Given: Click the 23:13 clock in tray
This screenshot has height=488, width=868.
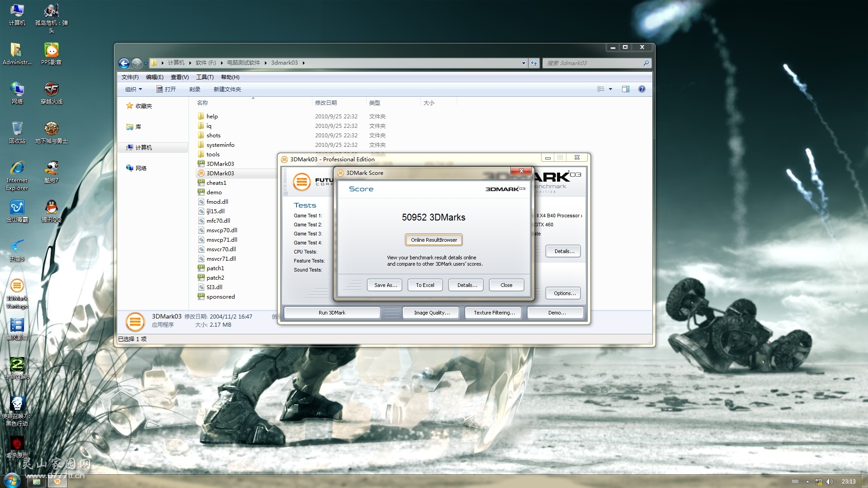Looking at the screenshot, I should [849, 482].
